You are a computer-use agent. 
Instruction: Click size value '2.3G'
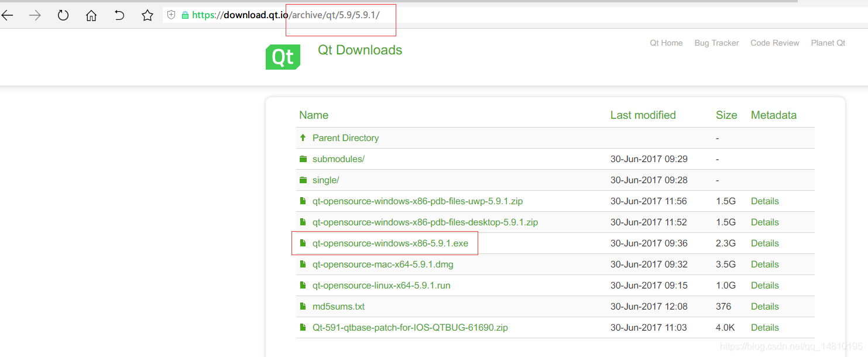tap(726, 243)
